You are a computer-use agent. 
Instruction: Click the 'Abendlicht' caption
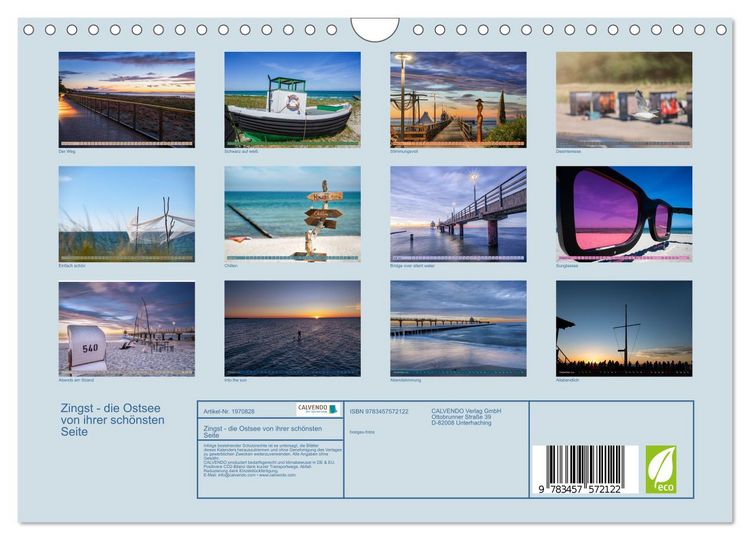(567, 380)
